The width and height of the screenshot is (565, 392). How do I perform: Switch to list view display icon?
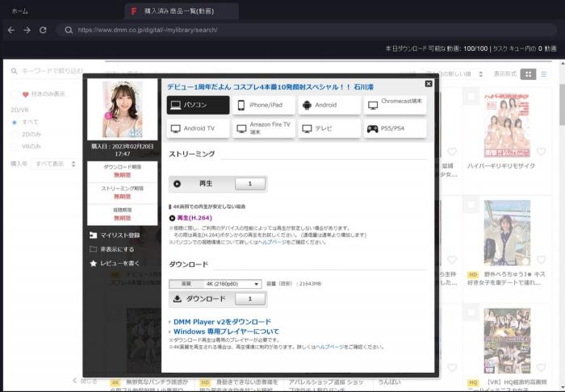[x=544, y=74]
